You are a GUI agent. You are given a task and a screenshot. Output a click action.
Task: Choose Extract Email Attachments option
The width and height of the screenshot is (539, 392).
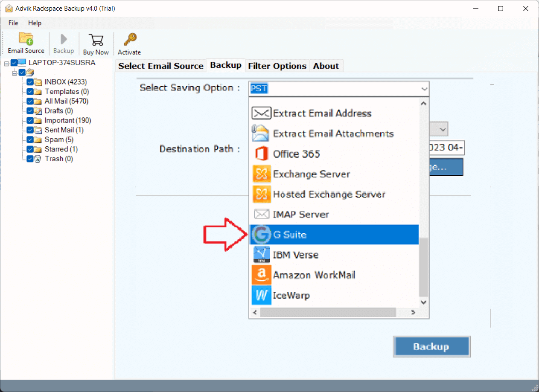[333, 133]
